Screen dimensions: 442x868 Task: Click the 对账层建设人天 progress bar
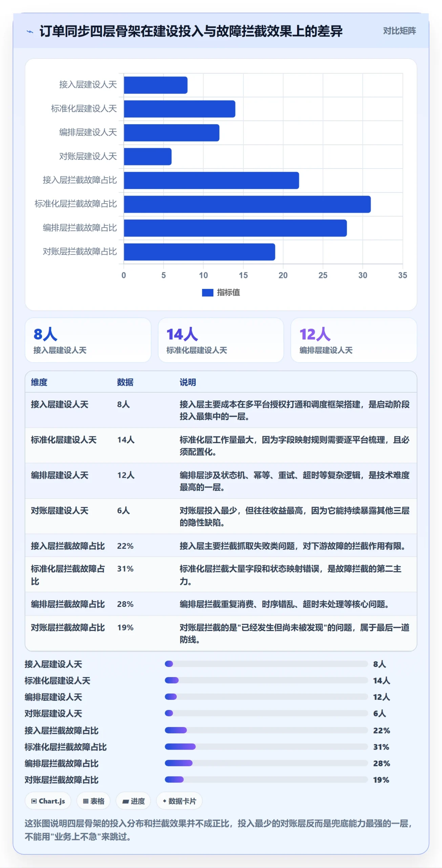pyautogui.click(x=266, y=713)
